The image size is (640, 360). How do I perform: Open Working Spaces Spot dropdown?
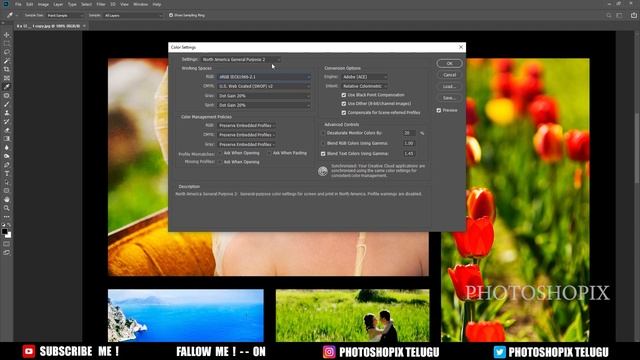click(264, 105)
